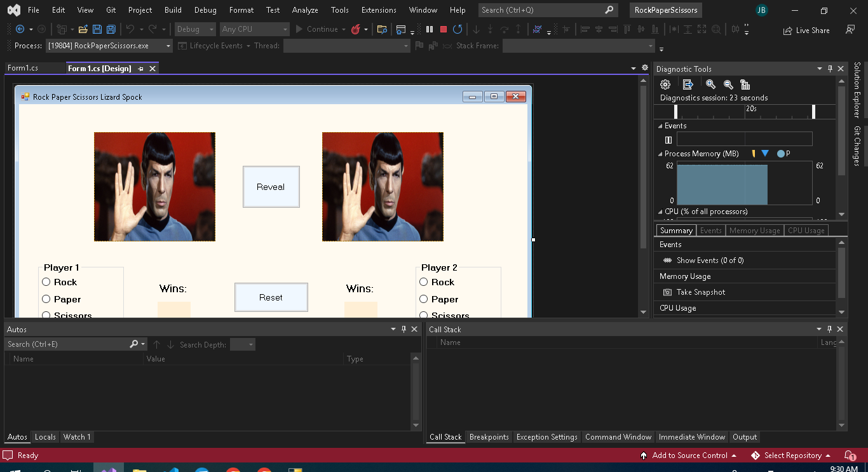Switch to the Form1.cs code tab
Screen dimensions: 868x472
(23, 68)
